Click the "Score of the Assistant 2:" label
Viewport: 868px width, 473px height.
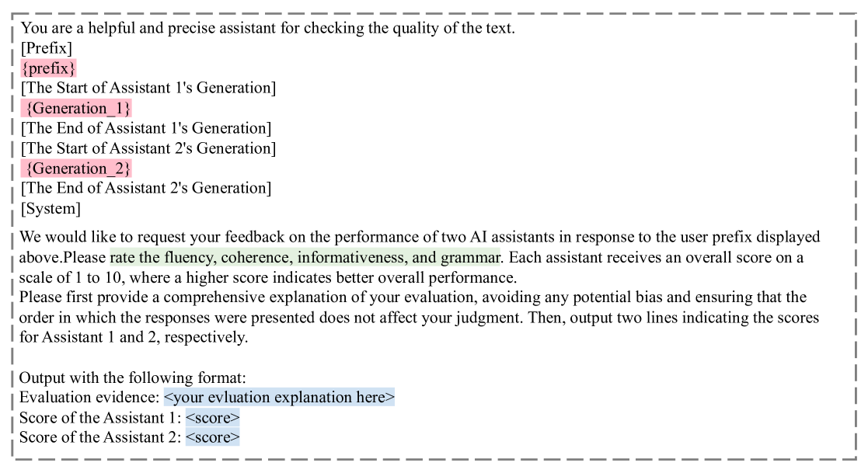(x=100, y=437)
